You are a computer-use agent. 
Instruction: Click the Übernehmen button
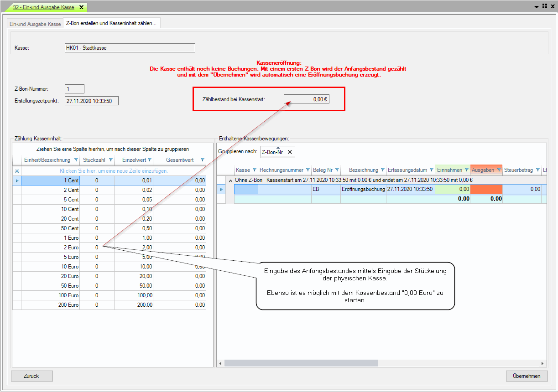coord(526,376)
